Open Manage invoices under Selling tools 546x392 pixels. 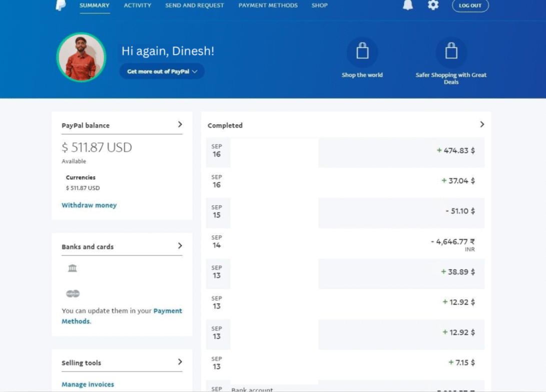coord(88,383)
